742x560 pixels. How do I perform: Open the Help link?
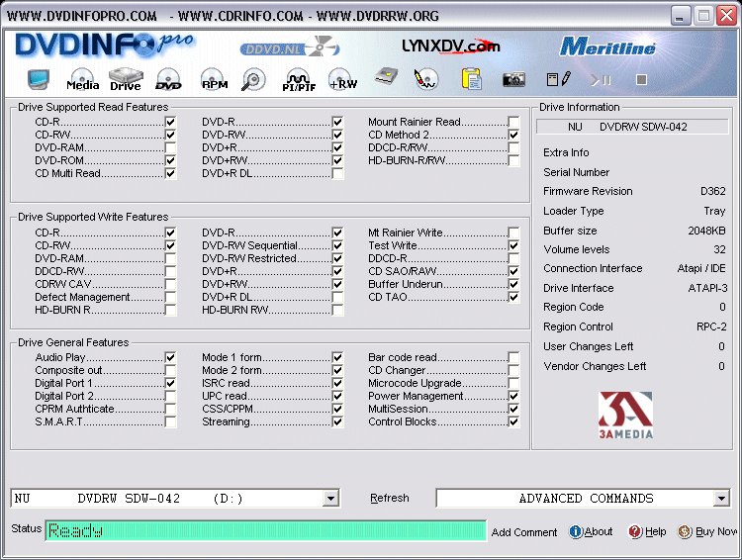pyautogui.click(x=647, y=531)
